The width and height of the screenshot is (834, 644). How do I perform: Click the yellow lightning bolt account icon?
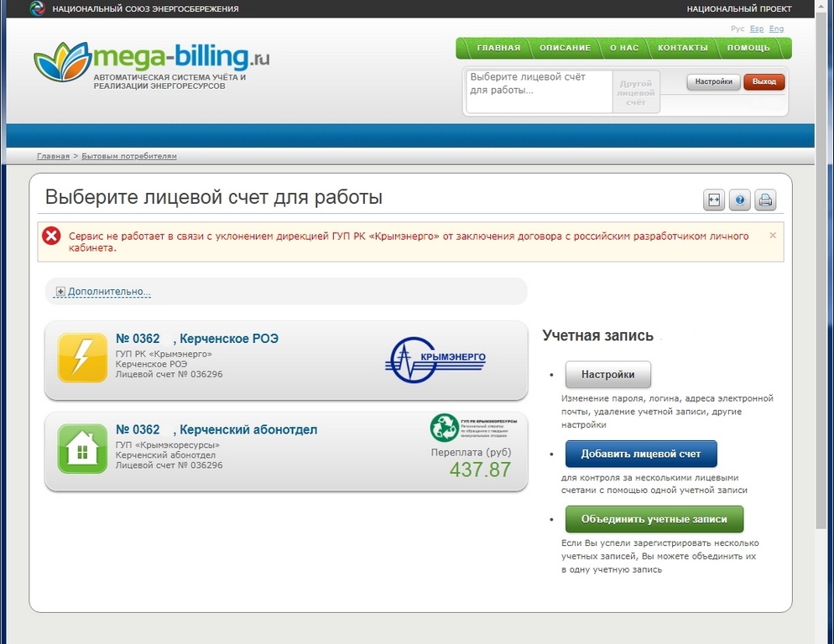click(82, 358)
